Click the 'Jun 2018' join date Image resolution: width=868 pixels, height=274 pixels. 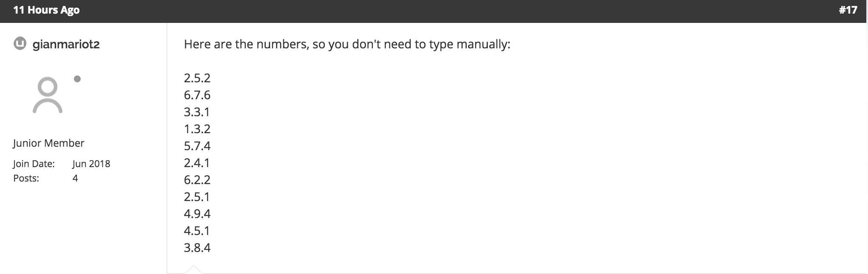click(x=91, y=164)
